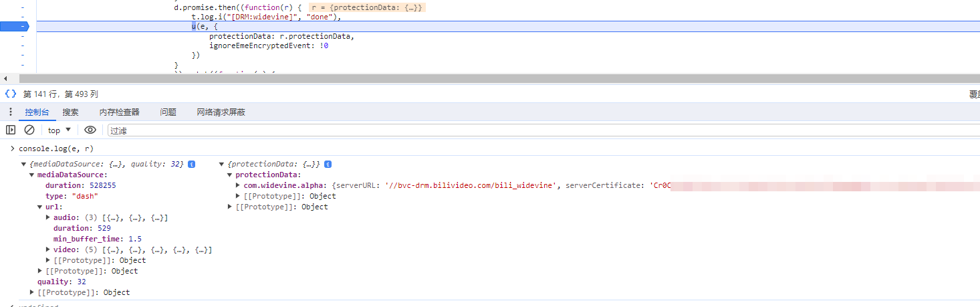
Task: Collapse the {mediaDataSource: {…}, quality: 32} object
Action: tap(24, 164)
